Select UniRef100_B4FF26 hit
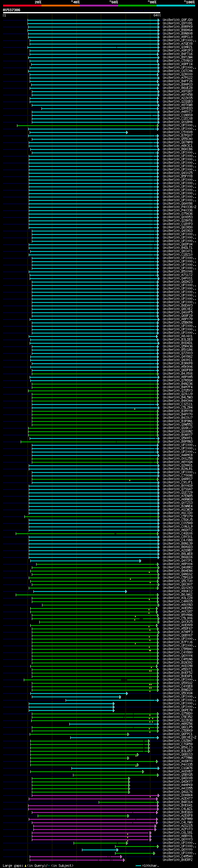 tap(178, 81)
